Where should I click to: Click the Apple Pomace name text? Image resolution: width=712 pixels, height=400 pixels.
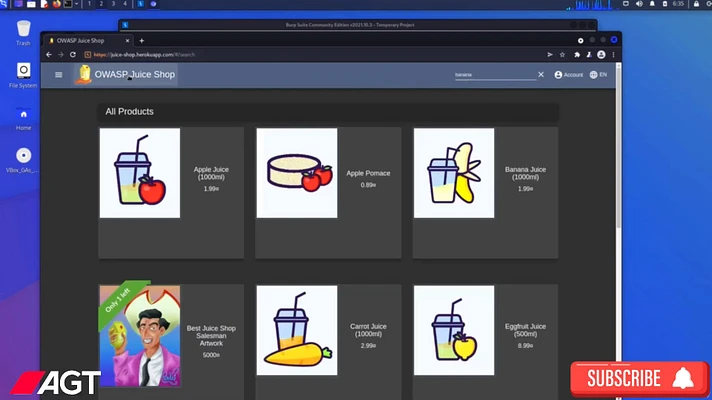tap(368, 173)
